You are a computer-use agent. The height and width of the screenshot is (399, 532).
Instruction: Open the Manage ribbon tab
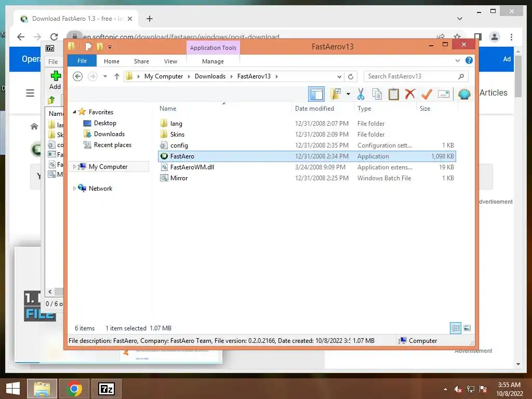tap(212, 61)
